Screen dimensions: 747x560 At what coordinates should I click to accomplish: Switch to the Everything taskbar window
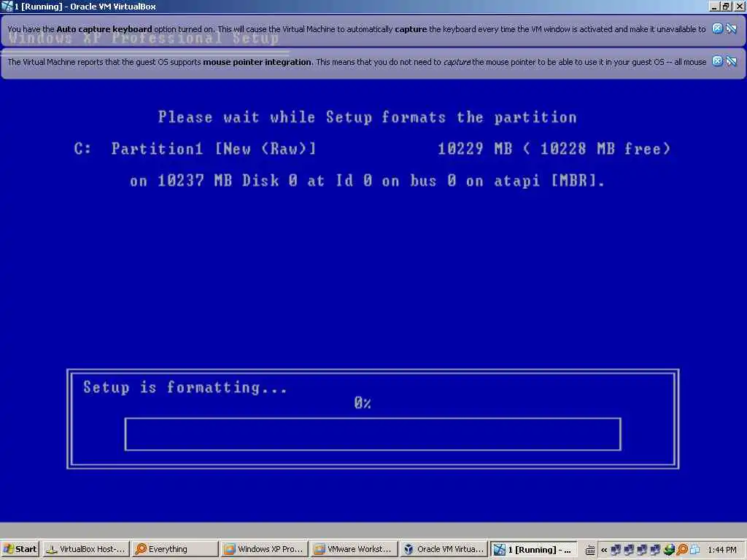point(175,549)
